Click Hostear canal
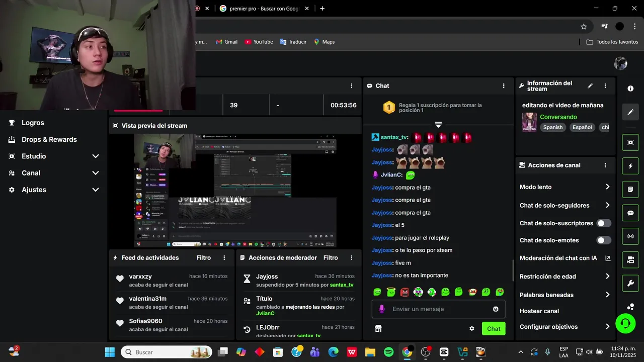 click(539, 311)
